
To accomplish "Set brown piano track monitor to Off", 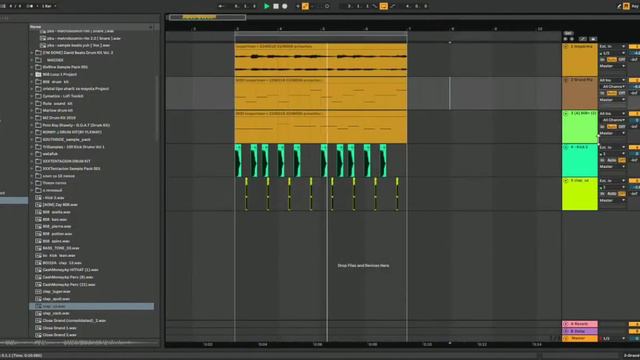I will point(622,93).
